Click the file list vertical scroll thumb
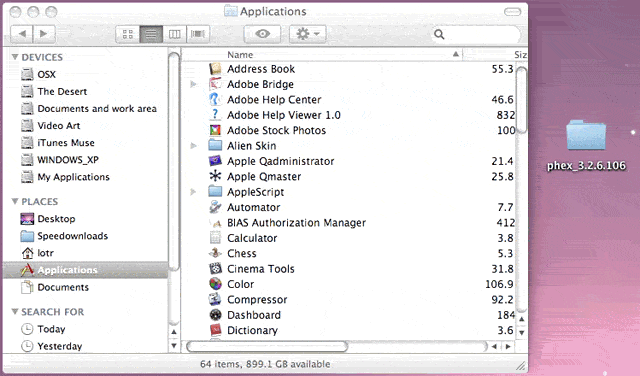640x376 pixels. (x=521, y=100)
